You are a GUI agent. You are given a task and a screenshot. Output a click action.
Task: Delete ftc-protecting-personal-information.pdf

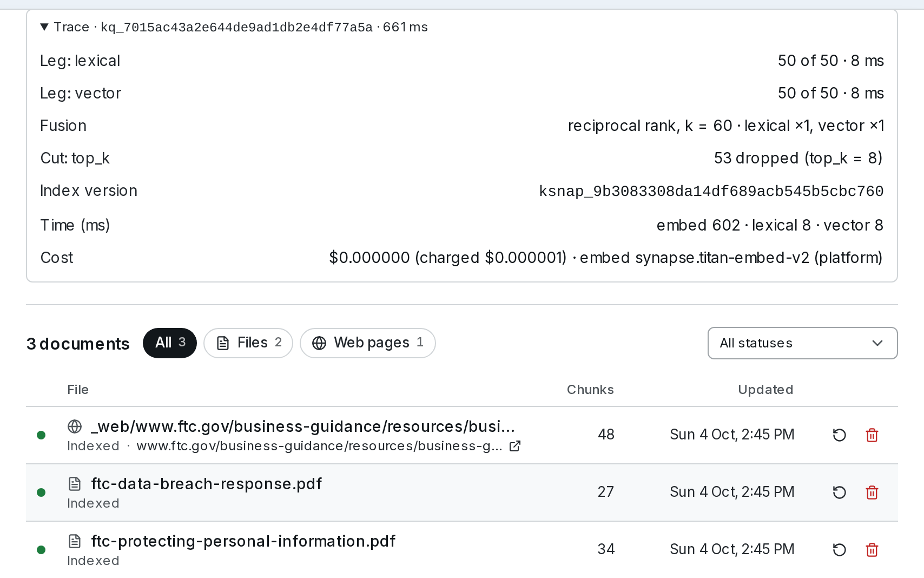pyautogui.click(x=872, y=550)
